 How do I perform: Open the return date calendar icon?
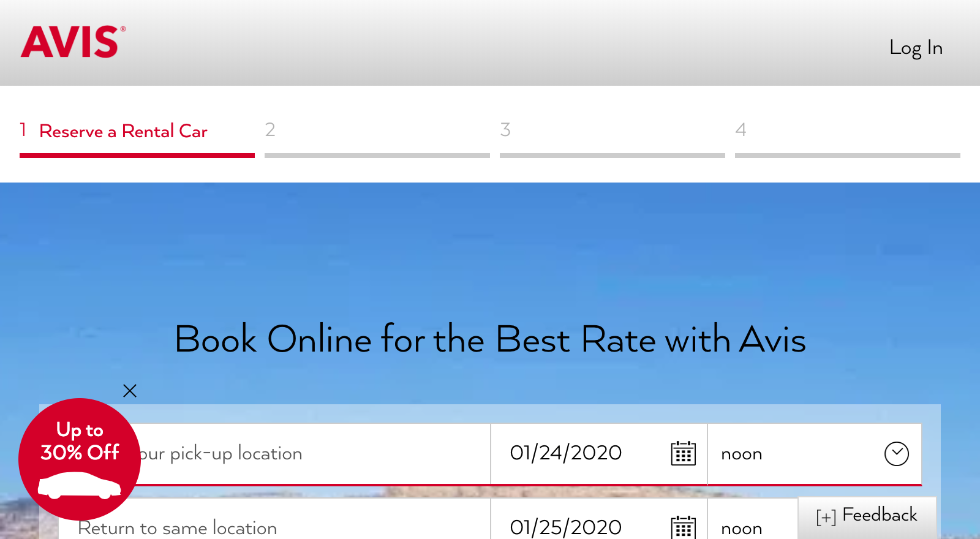pyautogui.click(x=684, y=527)
